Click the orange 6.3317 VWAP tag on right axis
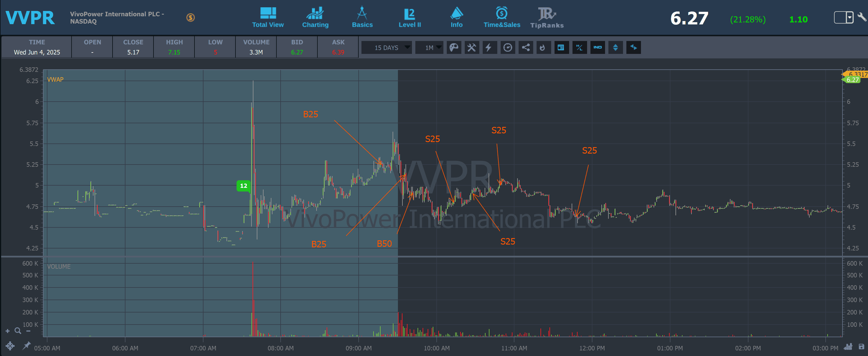The height and width of the screenshot is (356, 868). (856, 74)
